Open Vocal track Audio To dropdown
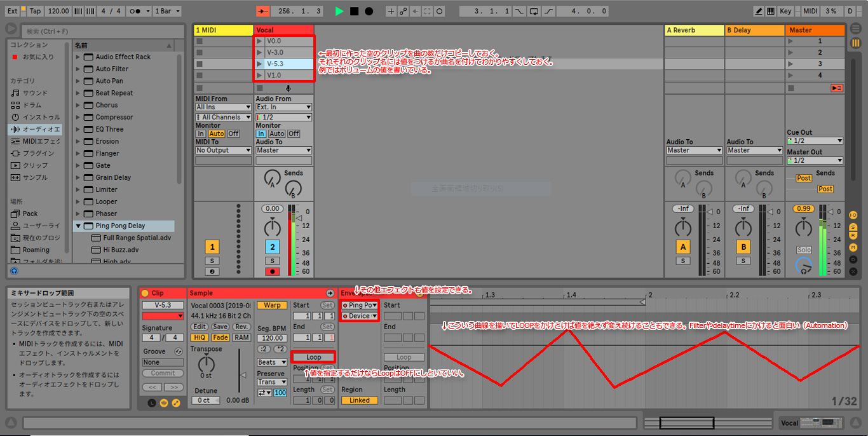Image resolution: width=868 pixels, height=436 pixels. coord(284,151)
